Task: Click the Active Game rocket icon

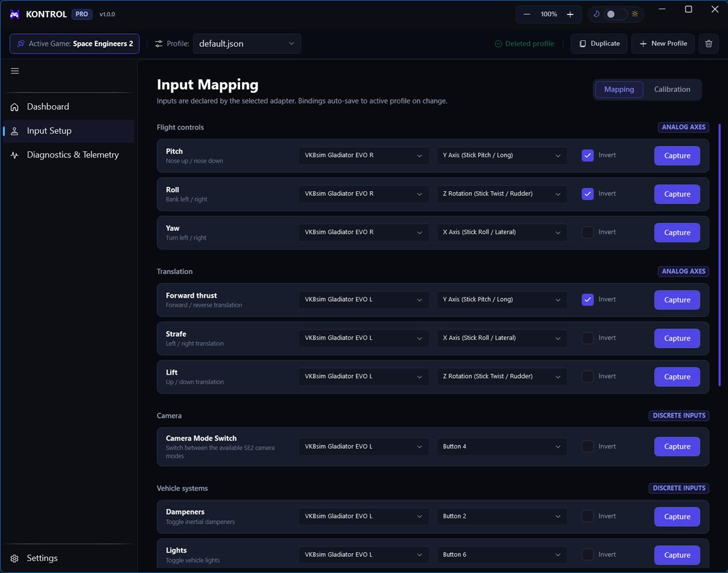Action: (21, 44)
